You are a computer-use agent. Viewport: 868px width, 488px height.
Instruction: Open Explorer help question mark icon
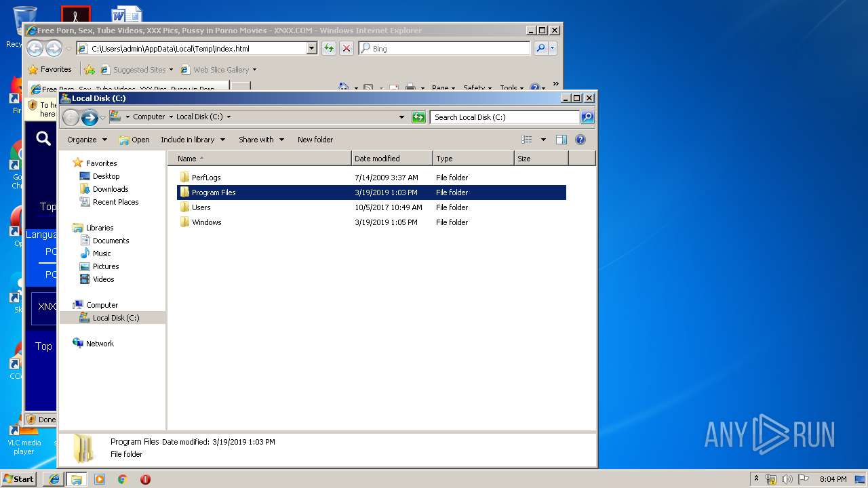tap(580, 140)
